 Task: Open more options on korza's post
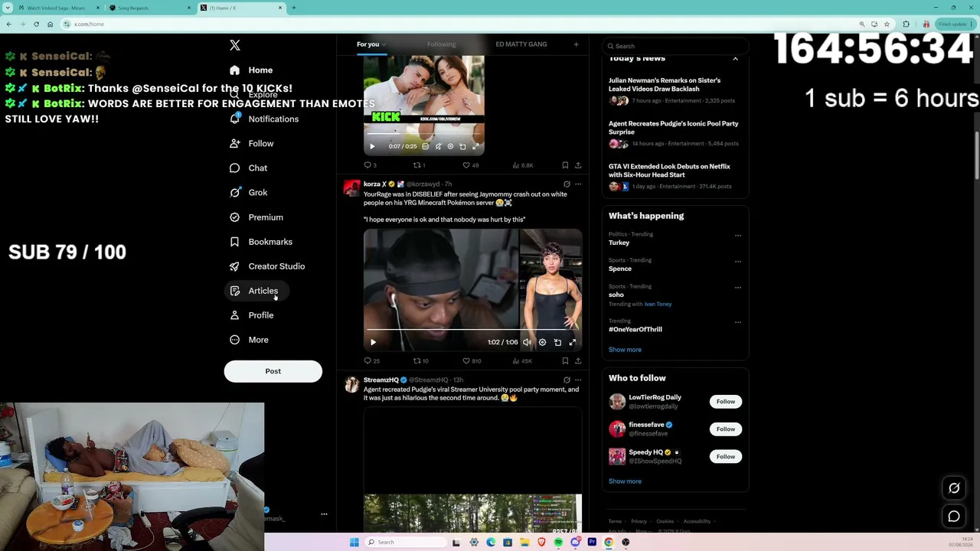[578, 184]
